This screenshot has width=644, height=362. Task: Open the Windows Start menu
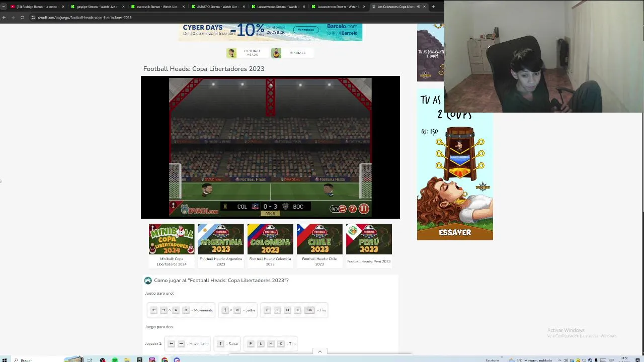point(4,359)
